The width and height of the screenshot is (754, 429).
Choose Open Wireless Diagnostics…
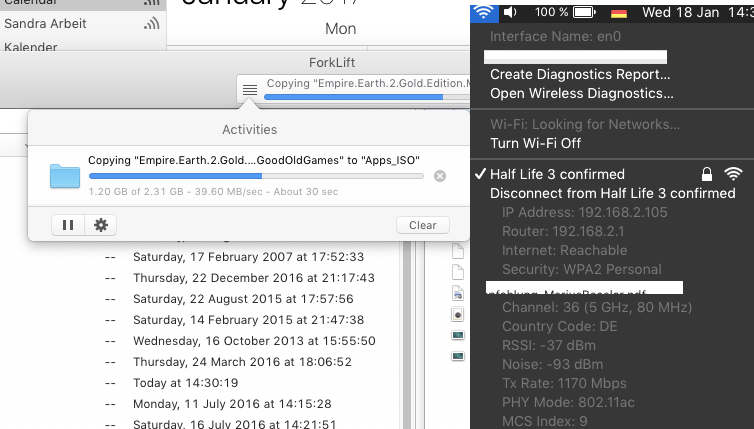[581, 93]
